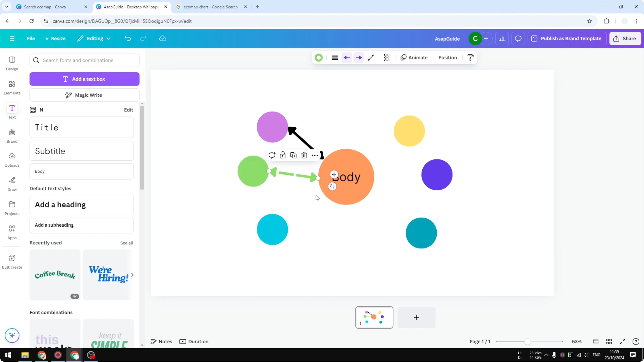Open the Position panel
644x362 pixels.
tap(447, 57)
